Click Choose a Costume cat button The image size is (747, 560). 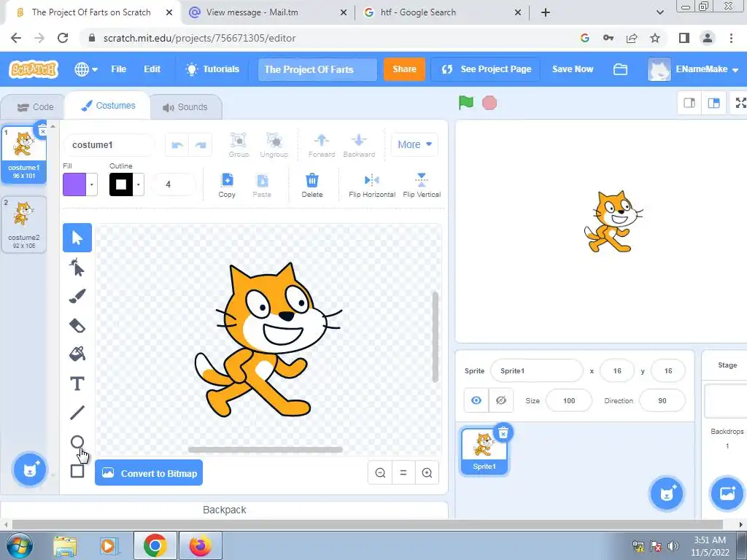click(29, 470)
